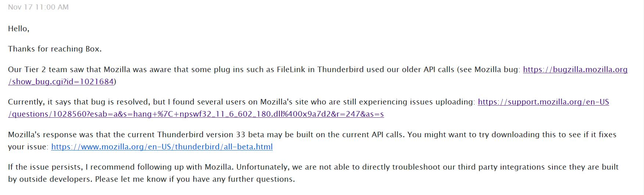This screenshot has width=644, height=195.
Task: Click the /questions/1028560 link continuation
Action: point(196,114)
